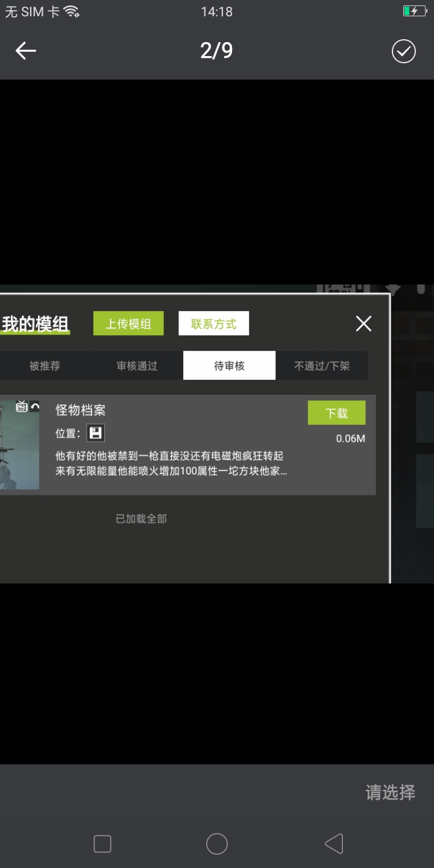Click the 联系方式 button
The width and height of the screenshot is (434, 868).
[214, 324]
